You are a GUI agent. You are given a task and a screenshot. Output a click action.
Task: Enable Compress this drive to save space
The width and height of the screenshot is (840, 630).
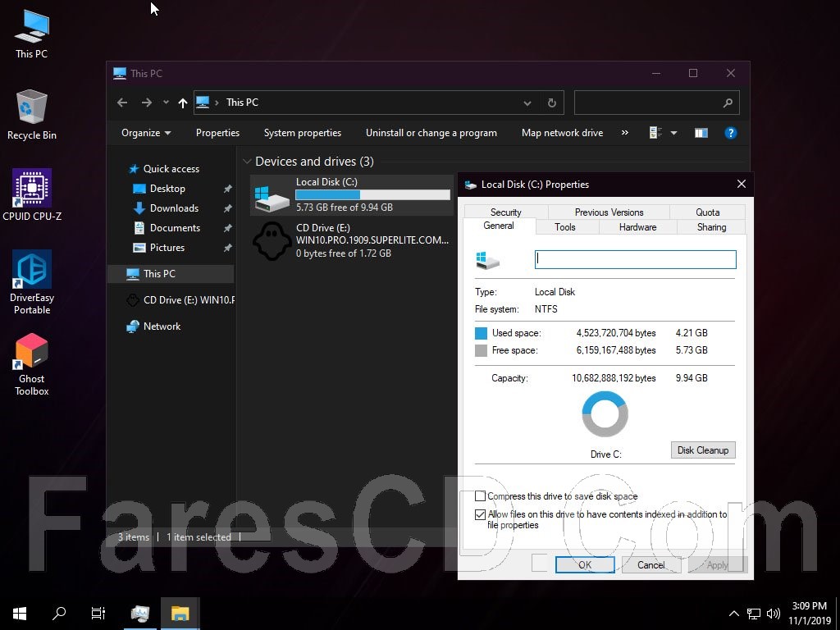(481, 496)
